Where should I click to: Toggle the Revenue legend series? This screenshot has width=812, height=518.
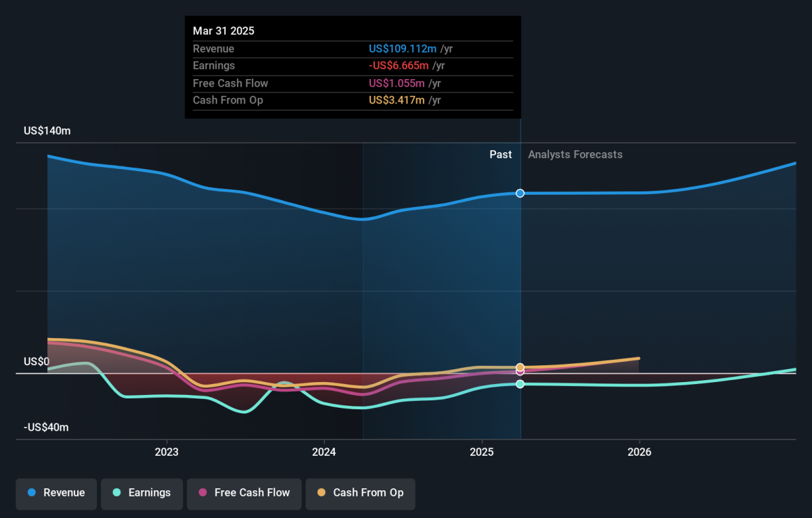point(57,493)
